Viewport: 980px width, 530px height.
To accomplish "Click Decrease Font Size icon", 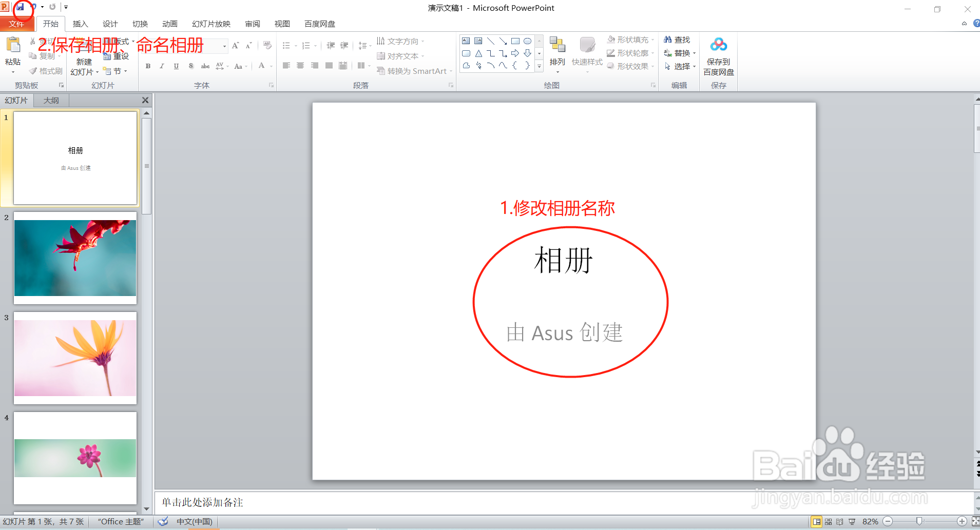I will click(x=248, y=46).
